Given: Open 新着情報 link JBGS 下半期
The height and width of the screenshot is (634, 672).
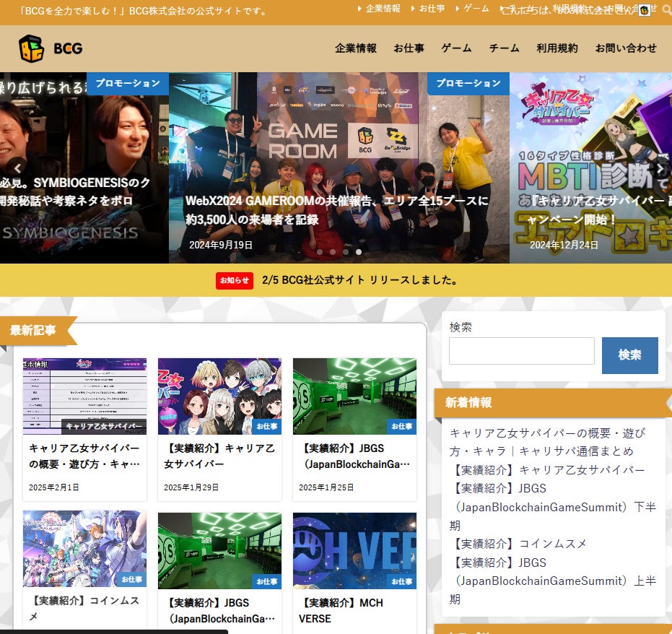Looking at the screenshot, I should tap(553, 507).
